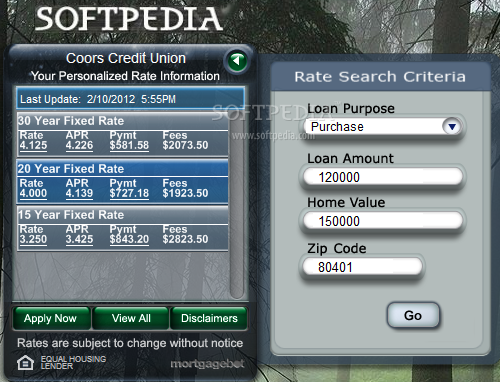Click the View All button
Screen dimensions: 500x382
click(131, 318)
